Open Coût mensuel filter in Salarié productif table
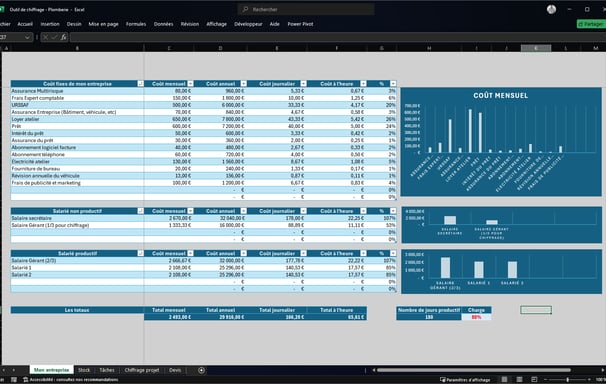The height and width of the screenshot is (384, 606). [191, 253]
